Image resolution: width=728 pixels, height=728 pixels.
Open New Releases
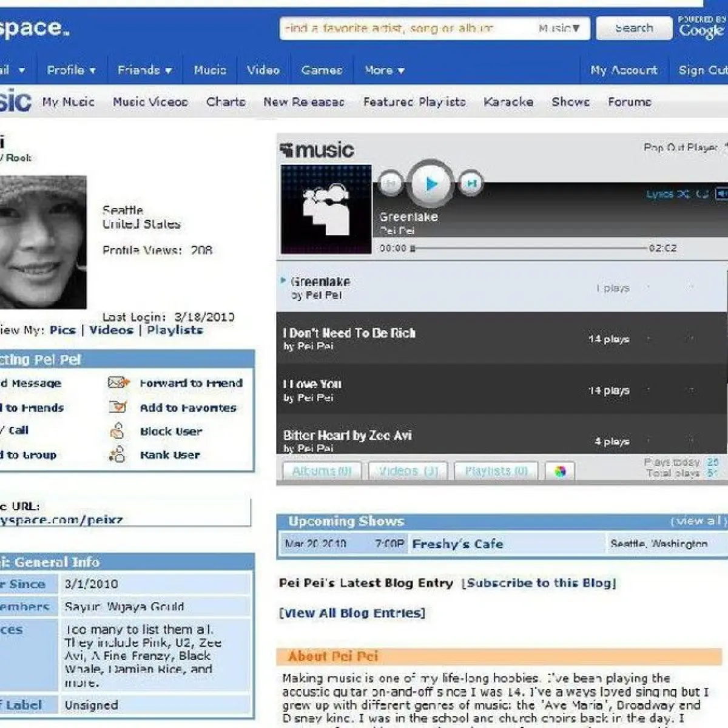pos(303,101)
